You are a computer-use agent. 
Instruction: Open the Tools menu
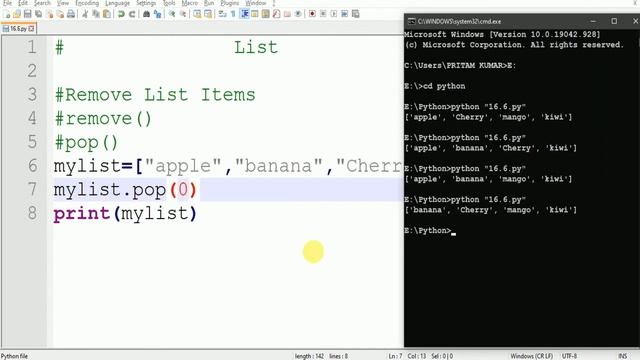point(169,3)
